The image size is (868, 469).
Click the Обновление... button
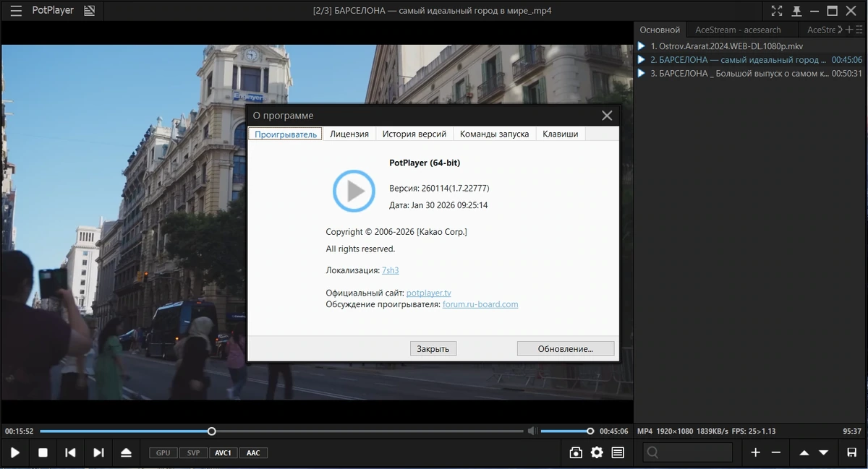click(x=566, y=348)
